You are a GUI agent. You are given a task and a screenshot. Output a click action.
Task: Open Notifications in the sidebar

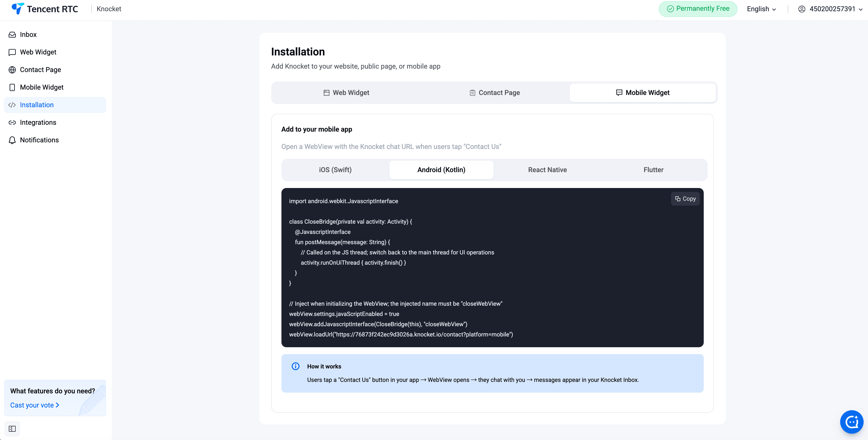tap(55, 140)
